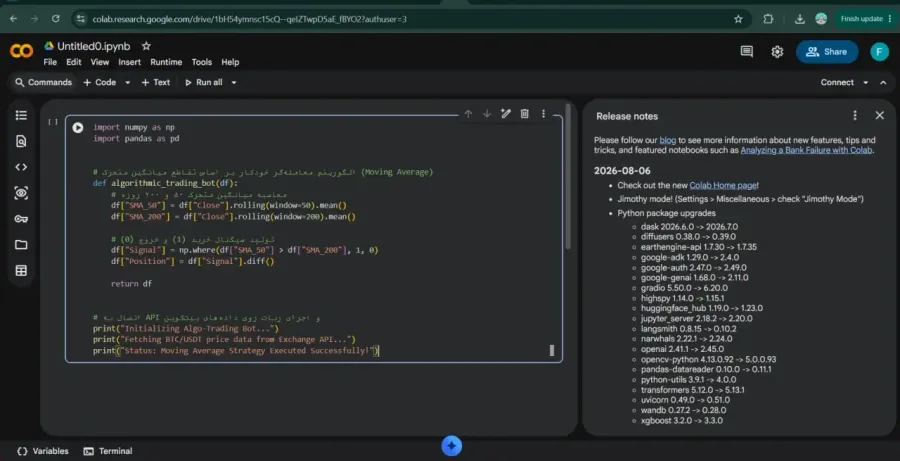Image resolution: width=900 pixels, height=461 pixels.
Task: Click the Share button
Action: click(x=827, y=52)
